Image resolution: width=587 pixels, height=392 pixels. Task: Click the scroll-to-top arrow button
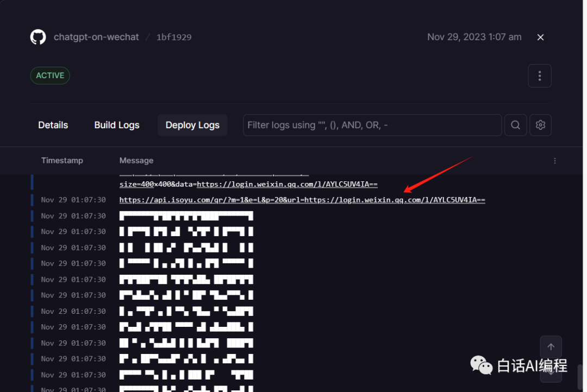pos(551,347)
